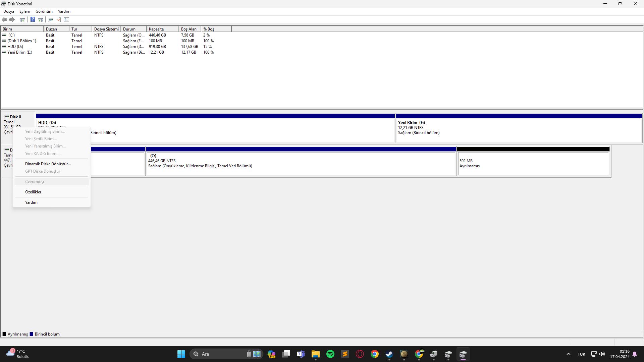The width and height of the screenshot is (644, 362).
Task: Click the document checkmark toolbar icon
Action: point(59,20)
